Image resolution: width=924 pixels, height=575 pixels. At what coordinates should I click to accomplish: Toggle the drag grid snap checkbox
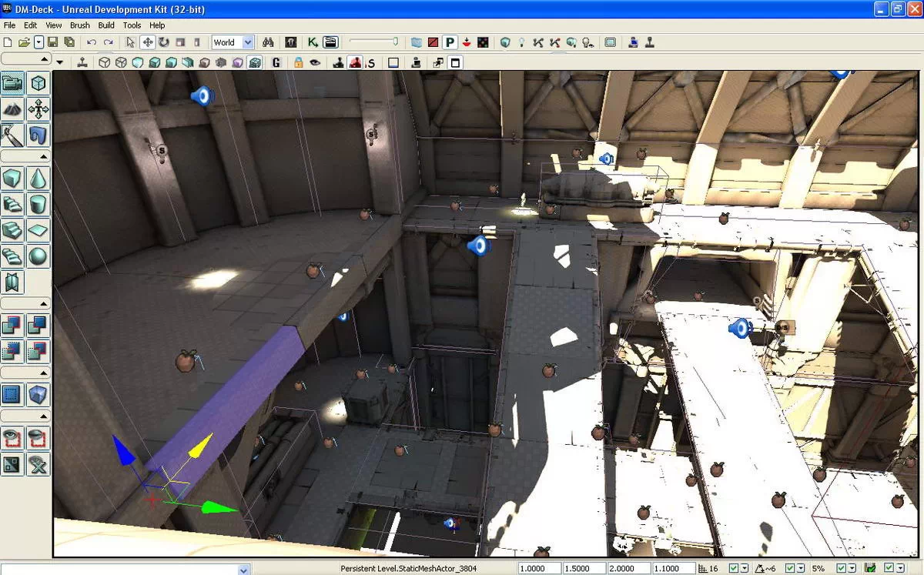734,568
